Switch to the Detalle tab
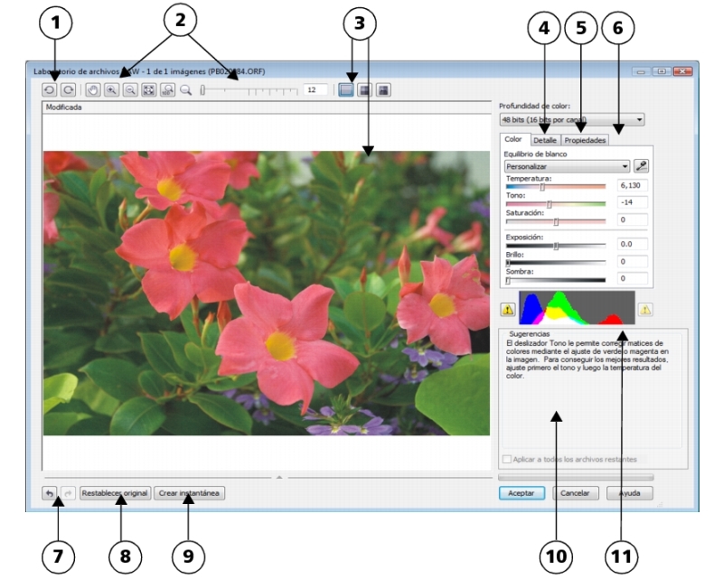 click(544, 140)
